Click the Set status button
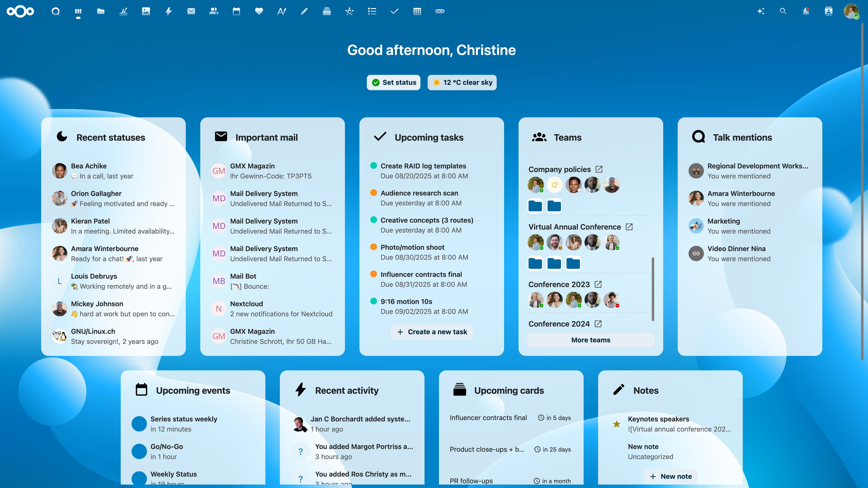Viewport: 868px width, 488px height. pos(394,82)
